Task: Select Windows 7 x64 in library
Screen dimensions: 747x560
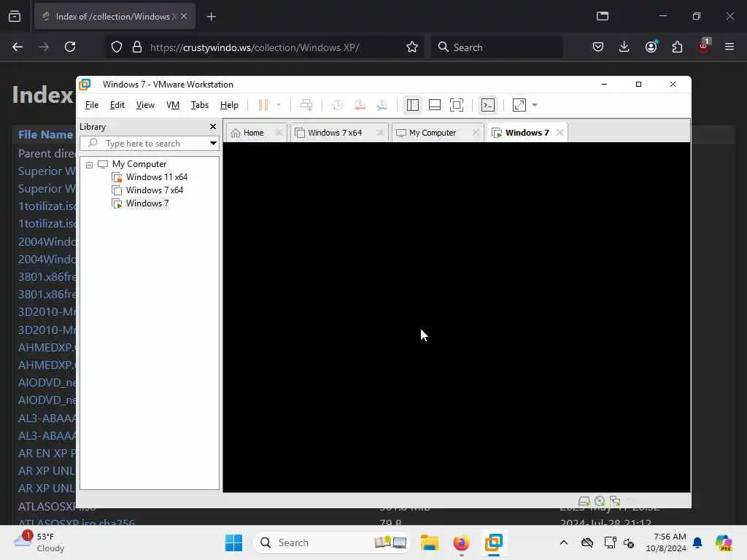Action: tap(155, 190)
